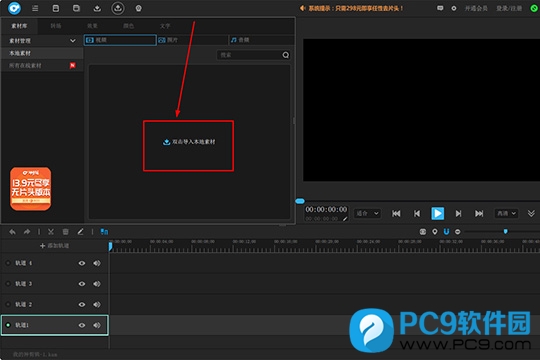Edit timecode with the small pencil icon
The image size is (540, 360).
click(345, 219)
